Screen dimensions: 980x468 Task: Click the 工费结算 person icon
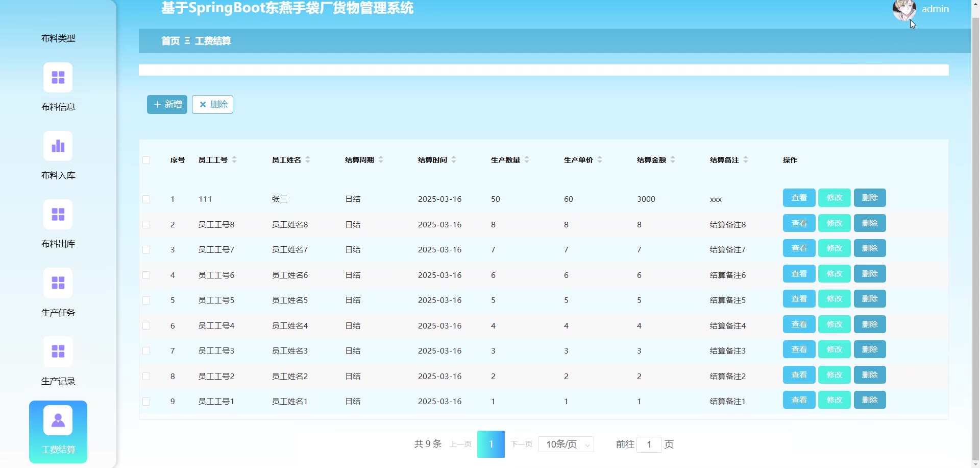point(58,420)
